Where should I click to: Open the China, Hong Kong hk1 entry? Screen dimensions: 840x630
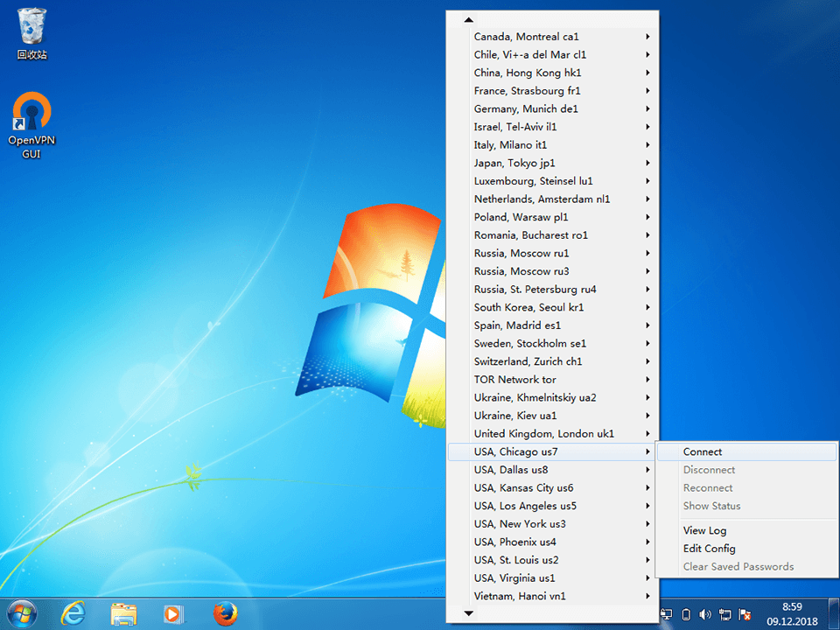pos(552,73)
